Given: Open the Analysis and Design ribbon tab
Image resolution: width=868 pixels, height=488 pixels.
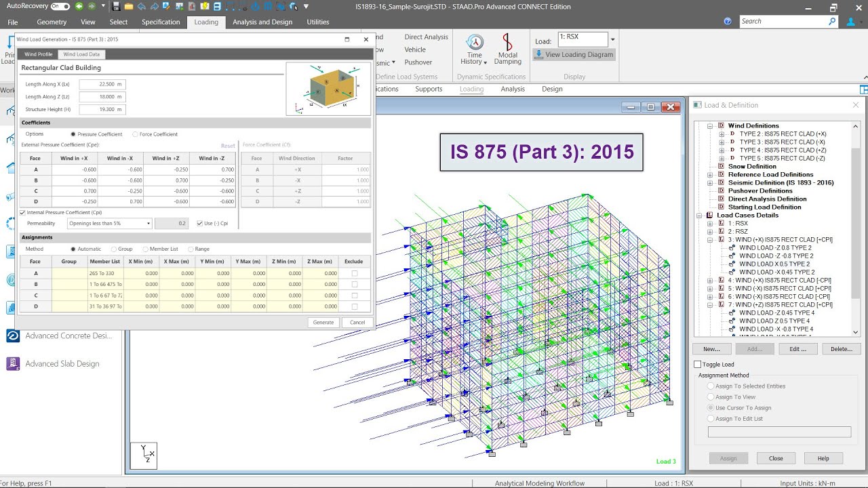Looking at the screenshot, I should pos(262,22).
